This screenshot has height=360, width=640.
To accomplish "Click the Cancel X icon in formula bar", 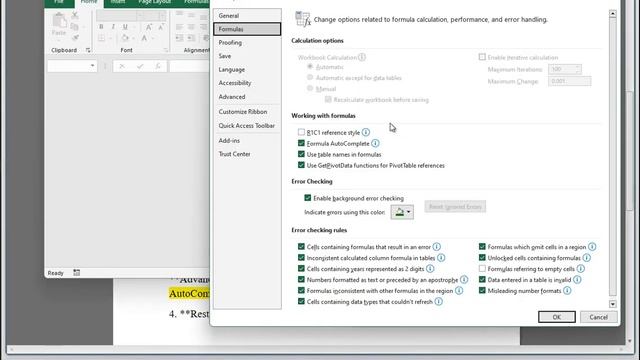I will coord(122,66).
